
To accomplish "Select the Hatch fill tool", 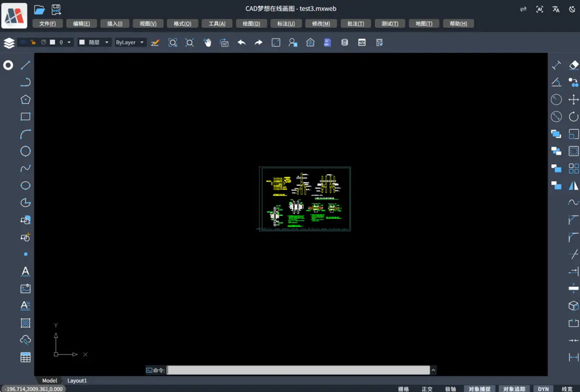I will (x=25, y=323).
